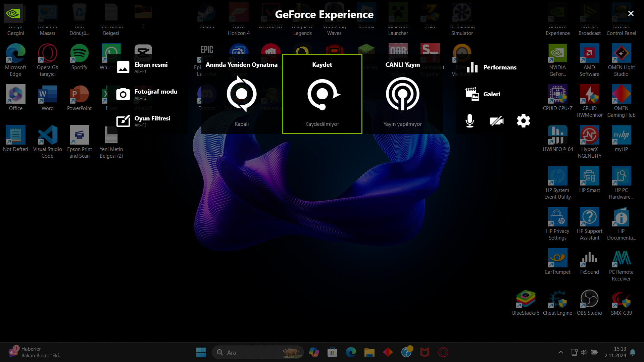Select HP Privacy Settings desktop icon
Viewport: 644px width, 362px height.
[558, 224]
